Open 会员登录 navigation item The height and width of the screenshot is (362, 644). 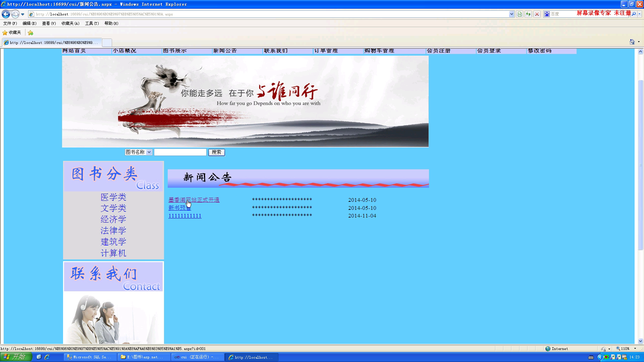point(489,51)
